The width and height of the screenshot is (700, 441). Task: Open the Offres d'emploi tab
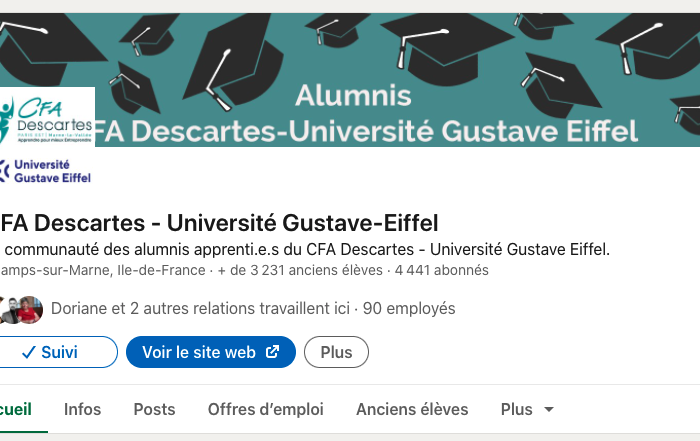265,409
